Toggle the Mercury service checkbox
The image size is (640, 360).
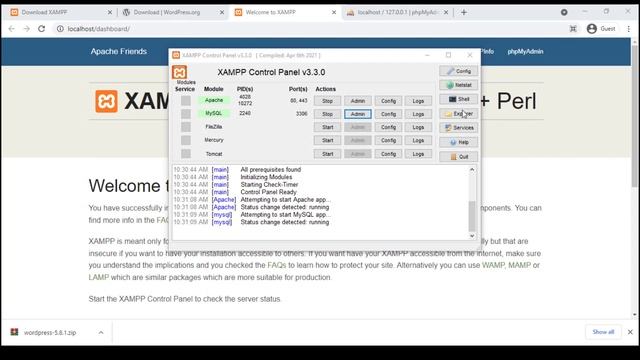click(x=186, y=140)
